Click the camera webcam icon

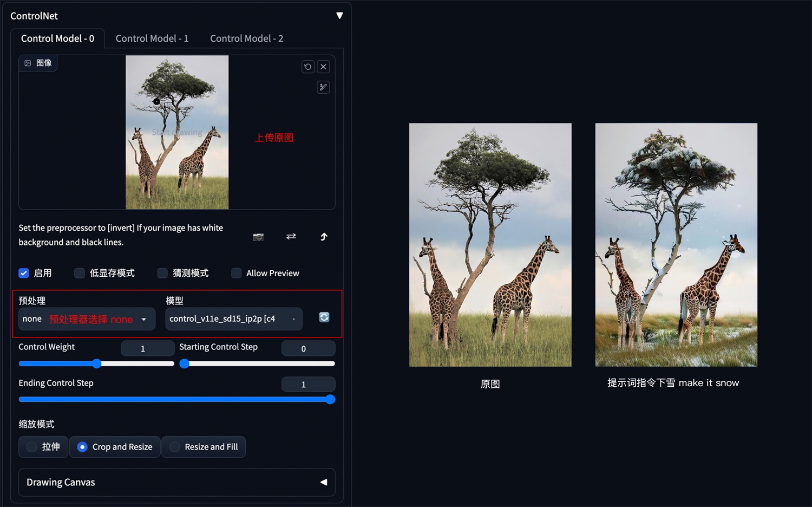tap(258, 237)
